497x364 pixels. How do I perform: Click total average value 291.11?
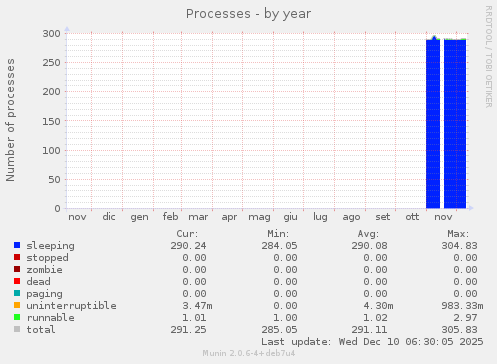tap(369, 330)
